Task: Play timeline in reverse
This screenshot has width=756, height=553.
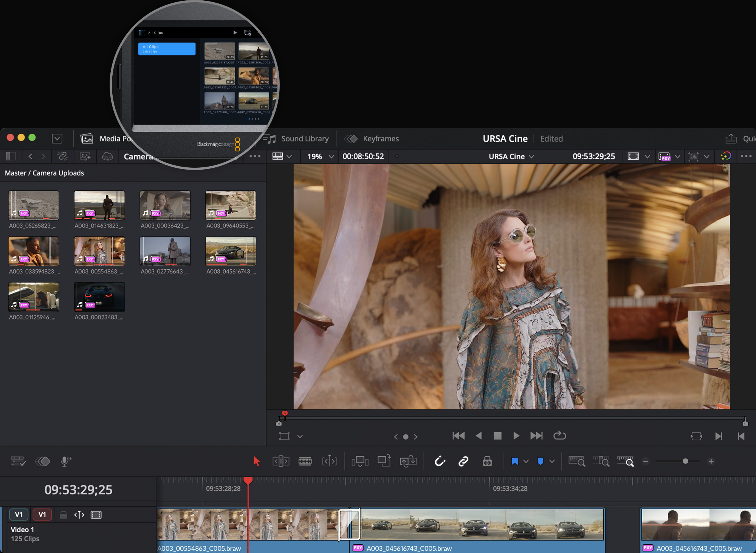Action: tap(479, 436)
